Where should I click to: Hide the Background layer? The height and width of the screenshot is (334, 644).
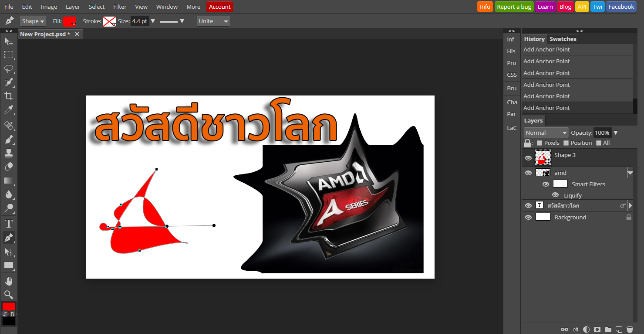point(528,217)
